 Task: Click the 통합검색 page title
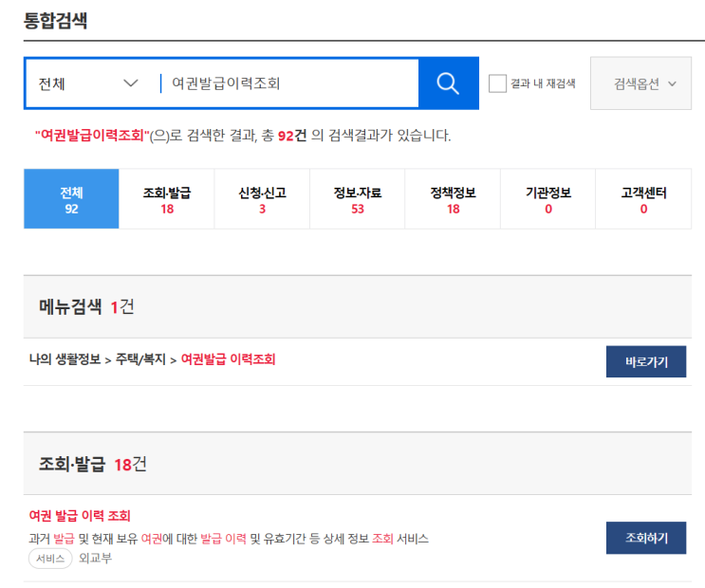[55, 21]
